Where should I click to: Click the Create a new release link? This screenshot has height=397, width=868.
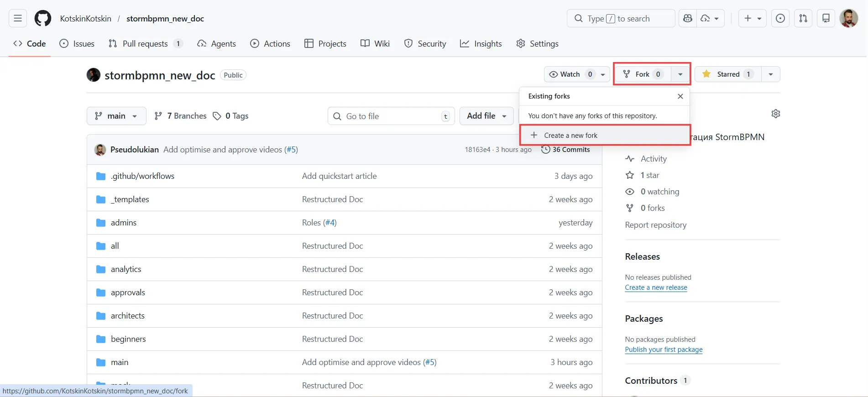656,287
